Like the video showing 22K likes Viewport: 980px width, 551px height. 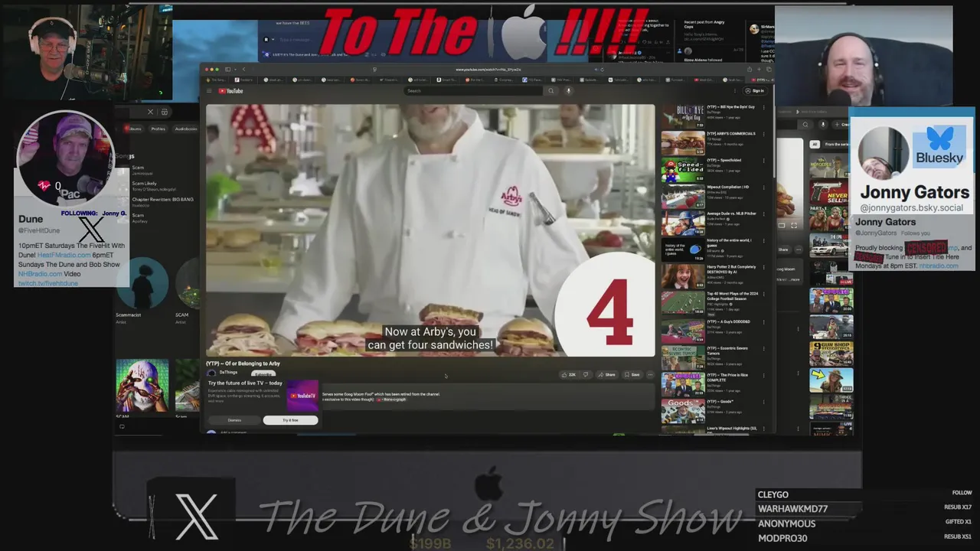click(x=568, y=375)
